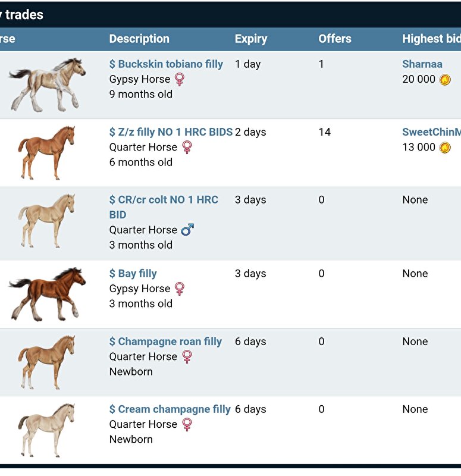Click the coin icon next to 13 000
This screenshot has width=461, height=476.
[445, 148]
